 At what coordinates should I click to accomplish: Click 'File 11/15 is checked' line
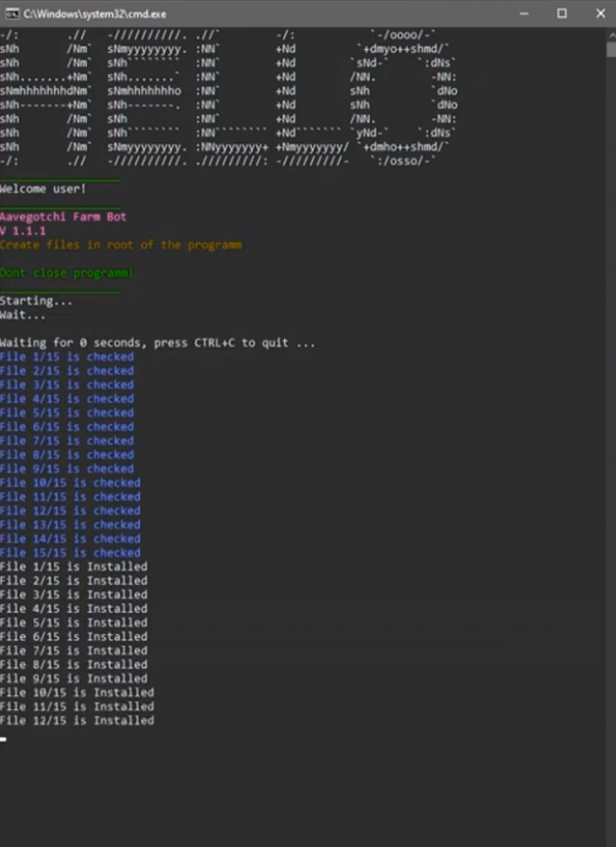click(70, 497)
